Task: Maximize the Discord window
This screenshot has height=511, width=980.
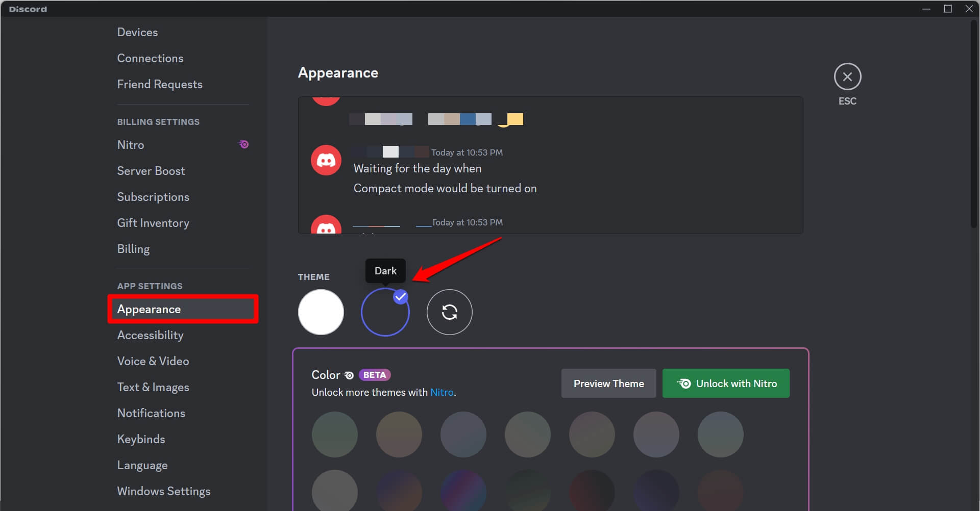Action: tap(948, 9)
